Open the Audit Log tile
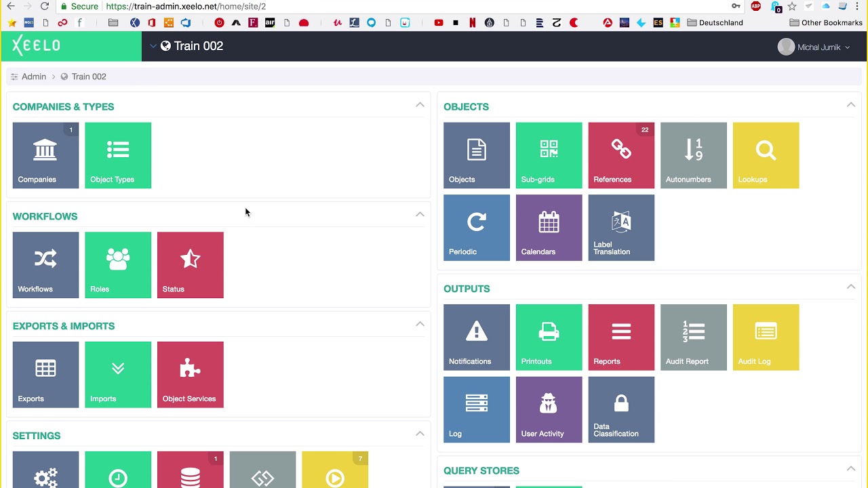868x488 pixels. point(766,338)
